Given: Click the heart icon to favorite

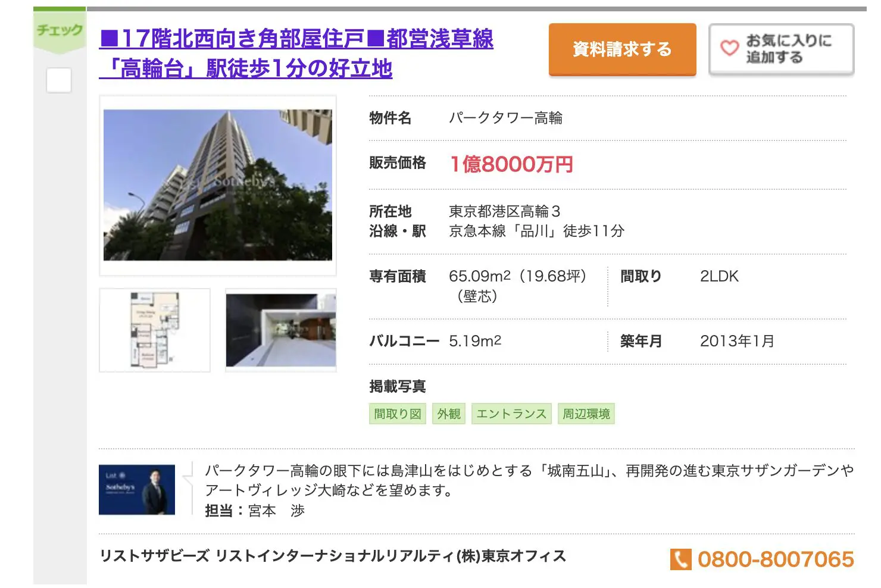Looking at the screenshot, I should coord(729,48).
